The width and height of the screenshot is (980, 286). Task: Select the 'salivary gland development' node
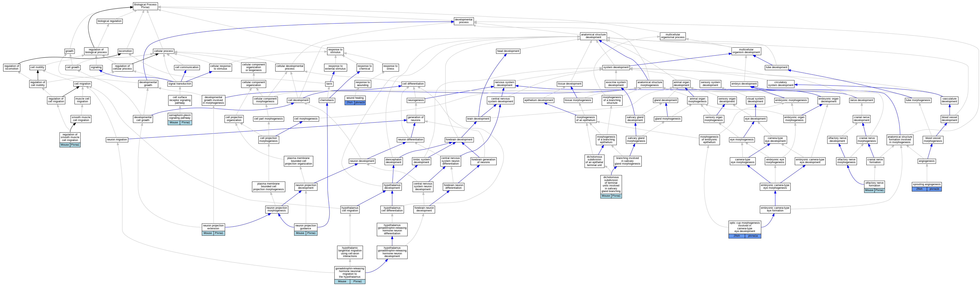635,119
